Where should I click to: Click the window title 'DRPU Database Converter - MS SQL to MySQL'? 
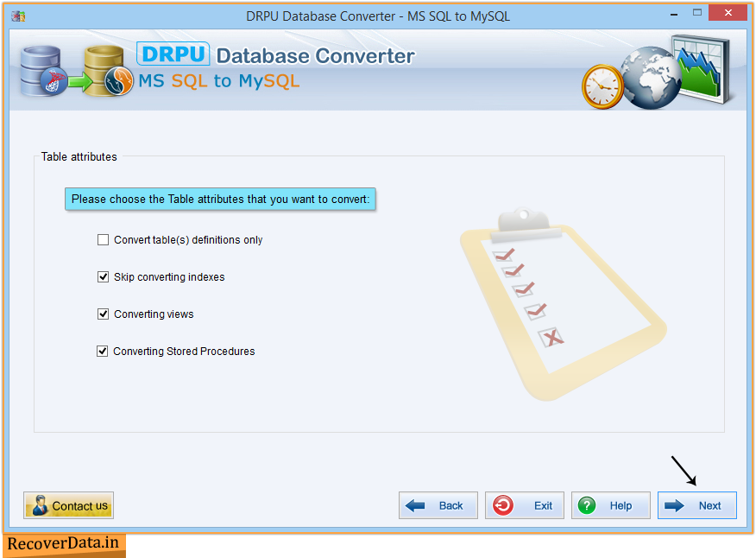(378, 16)
